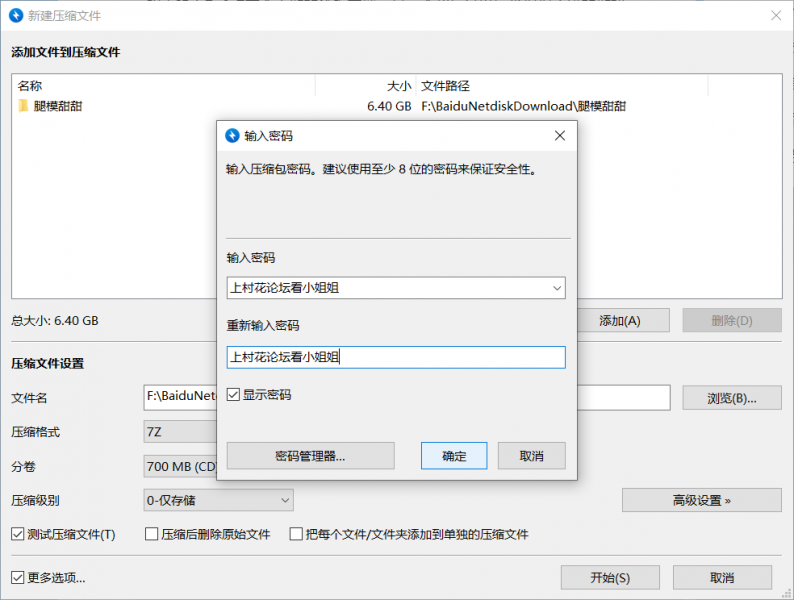
Task: Click Bandizip icon in 新建压缩文件 title bar
Action: pos(16,15)
